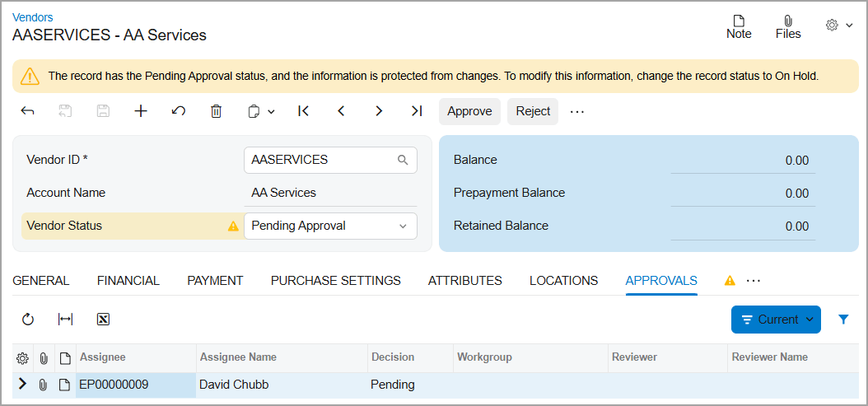Switch to the FINANCIAL tab
Viewport: 868px width, 406px height.
(x=128, y=281)
